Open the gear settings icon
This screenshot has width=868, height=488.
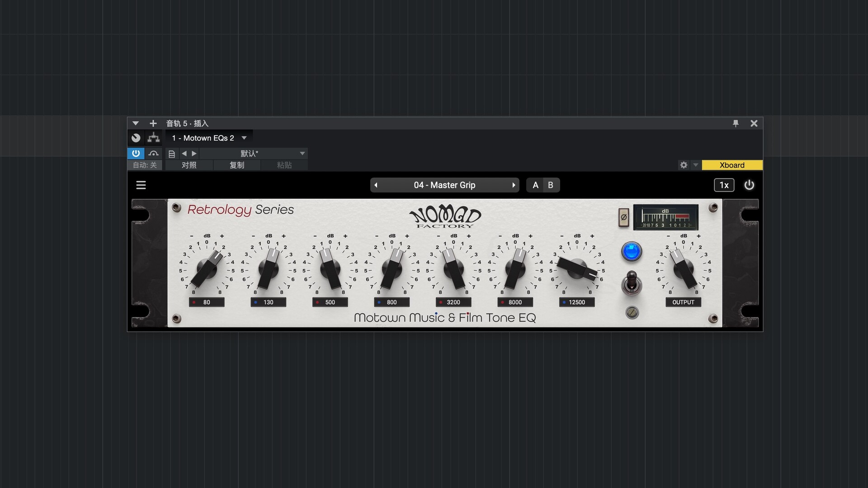tap(684, 165)
